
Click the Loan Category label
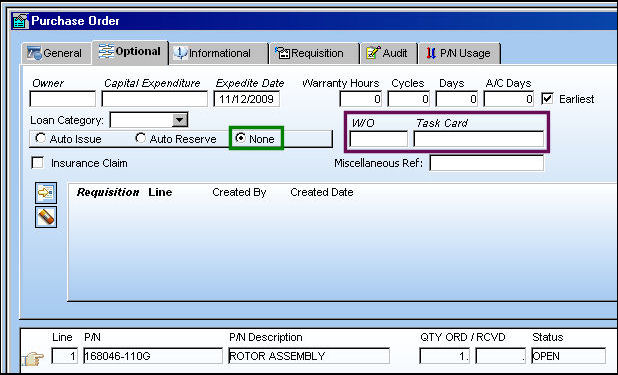click(67, 120)
